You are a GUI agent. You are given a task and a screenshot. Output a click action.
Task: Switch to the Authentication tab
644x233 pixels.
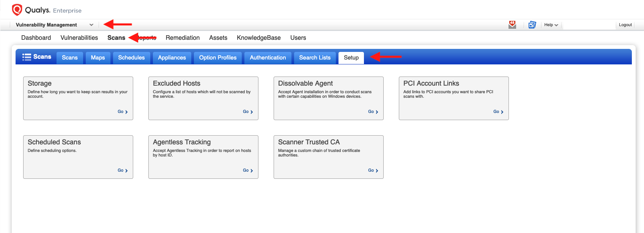268,58
